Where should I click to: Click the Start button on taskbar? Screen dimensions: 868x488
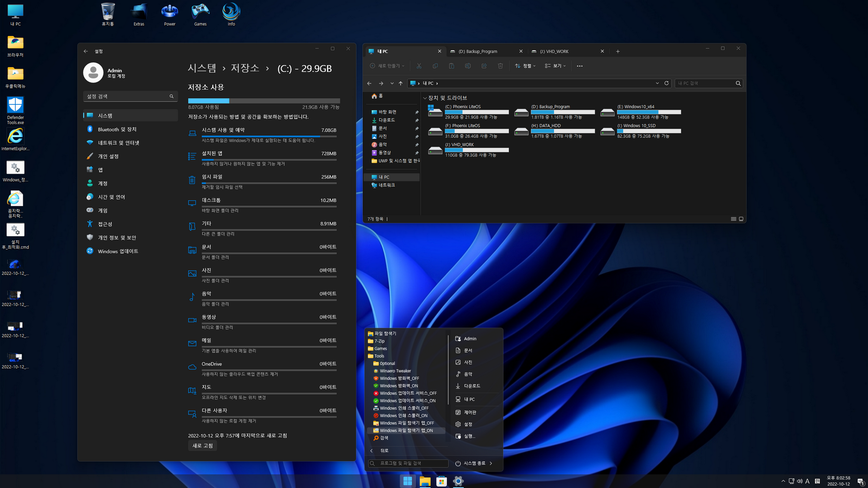tap(407, 481)
